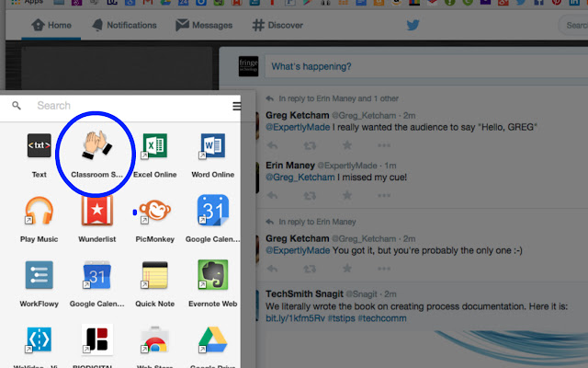Favorite the "Hello, GREG" tweet
Image resolution: width=588 pixels, height=368 pixels.
coord(347,145)
